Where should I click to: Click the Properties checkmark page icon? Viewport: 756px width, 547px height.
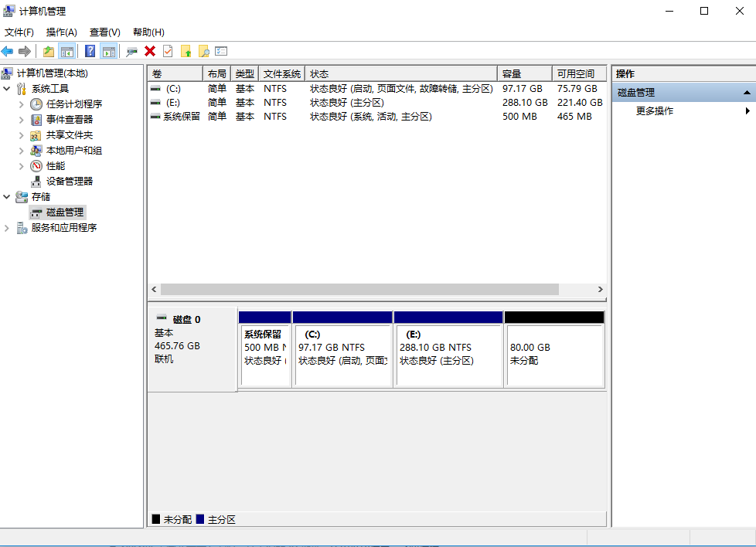168,51
